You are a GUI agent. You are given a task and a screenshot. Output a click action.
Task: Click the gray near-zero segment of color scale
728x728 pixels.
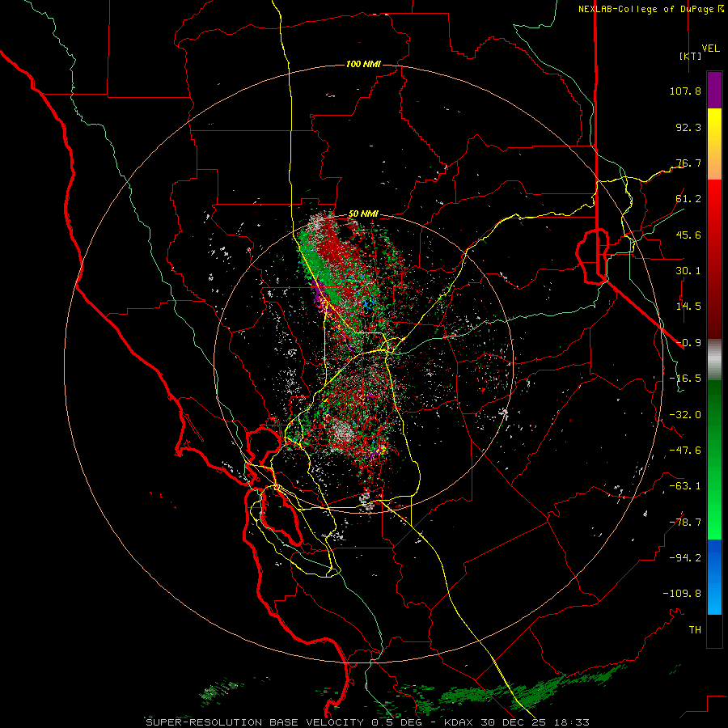coord(714,360)
